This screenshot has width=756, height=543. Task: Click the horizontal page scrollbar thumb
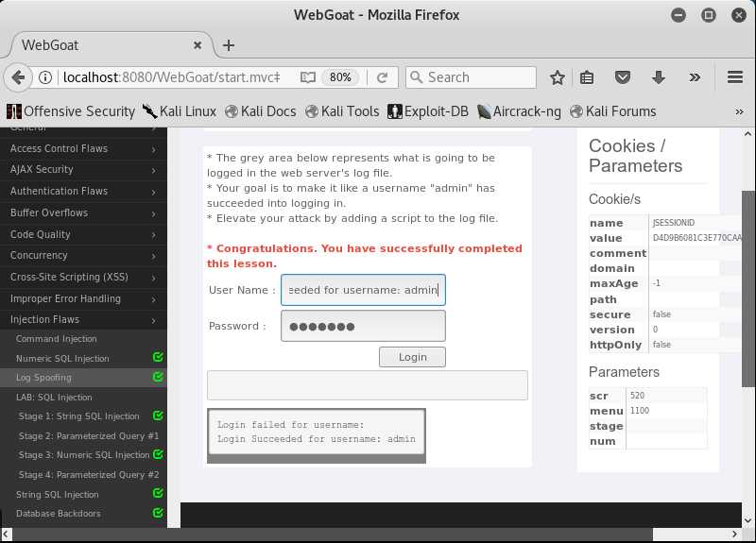point(332,535)
